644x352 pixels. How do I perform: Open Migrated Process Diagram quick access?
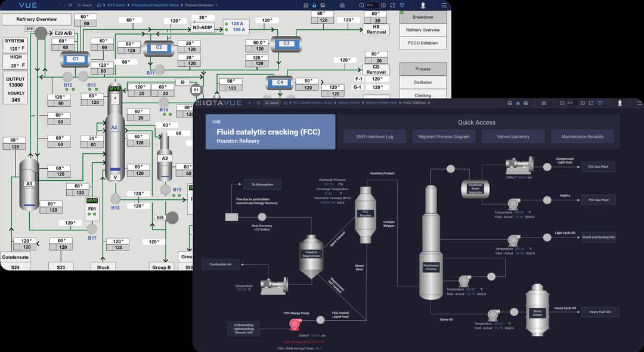coord(444,137)
